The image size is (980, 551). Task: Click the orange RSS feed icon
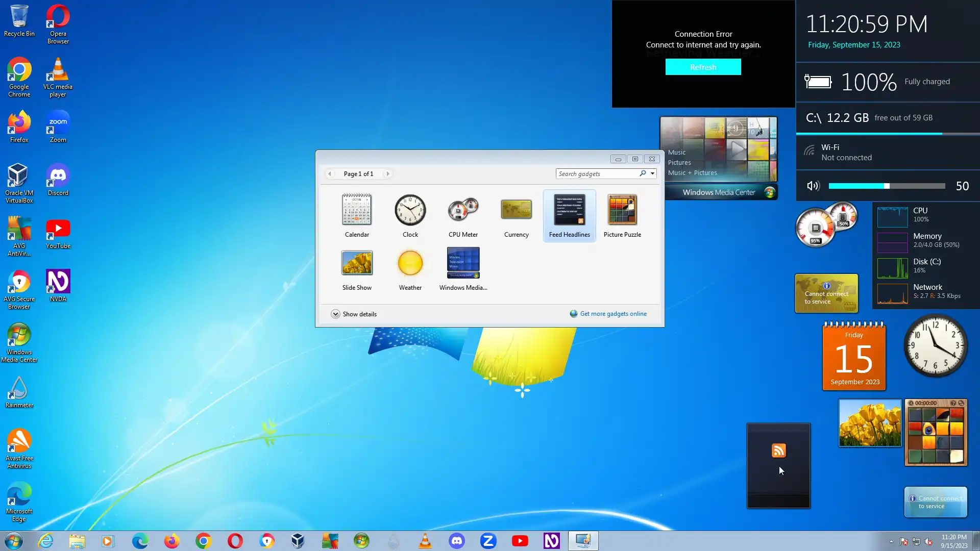778,450
